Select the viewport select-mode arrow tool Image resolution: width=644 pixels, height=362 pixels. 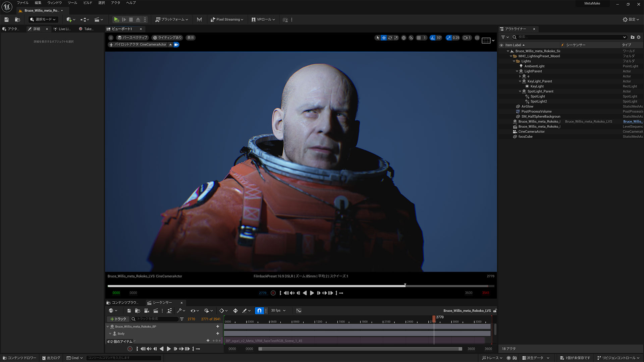378,38
